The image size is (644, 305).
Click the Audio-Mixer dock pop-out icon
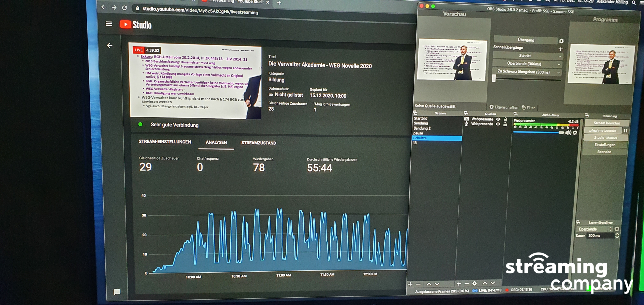point(515,114)
